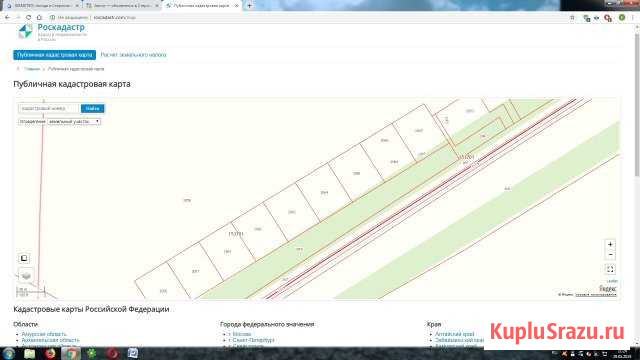Click the Найти search button
Image resolution: width=640 pixels, height=360 pixels.
(93, 109)
